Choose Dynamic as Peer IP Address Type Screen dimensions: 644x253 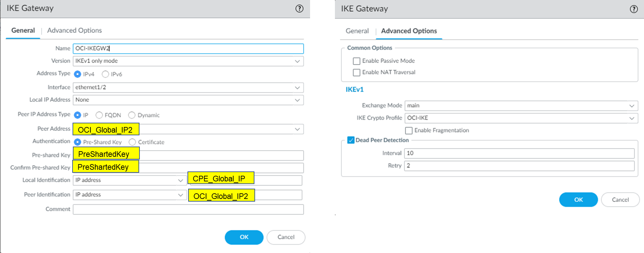[132, 115]
